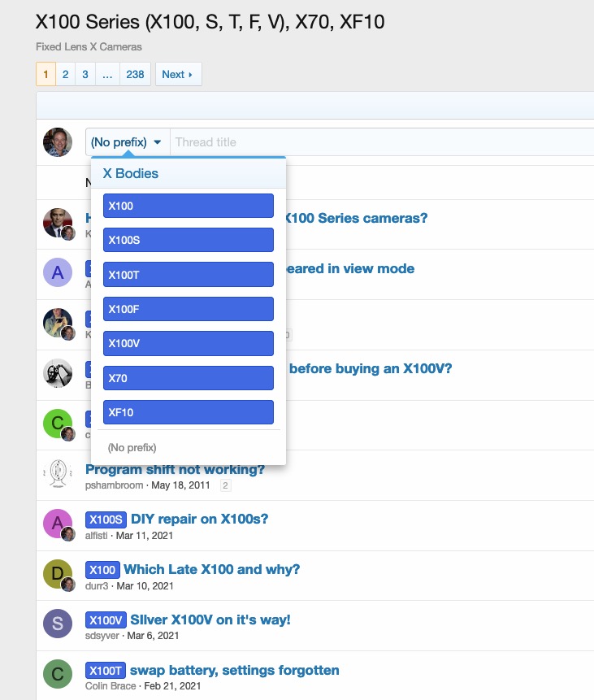Go to page 3
Screen dimensions: 594x700
(x=85, y=74)
